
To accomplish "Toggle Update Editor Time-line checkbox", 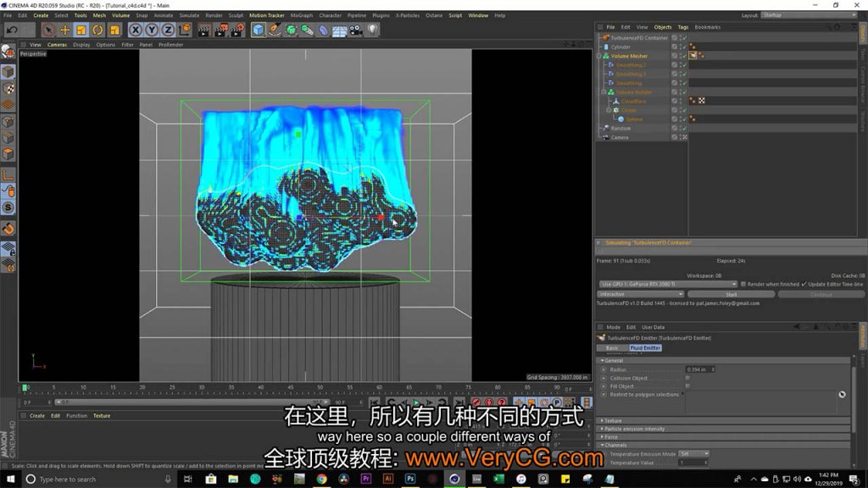I will click(804, 285).
